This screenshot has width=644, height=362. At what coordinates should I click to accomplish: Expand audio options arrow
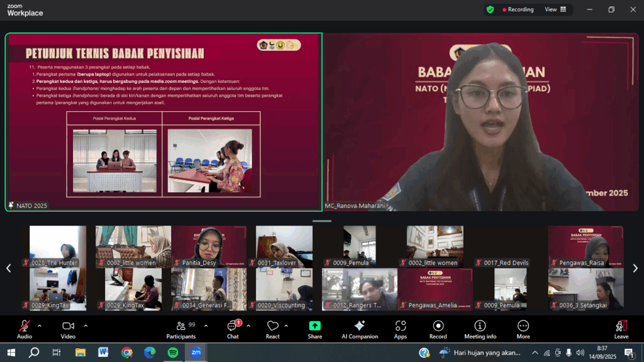pyautogui.click(x=40, y=326)
